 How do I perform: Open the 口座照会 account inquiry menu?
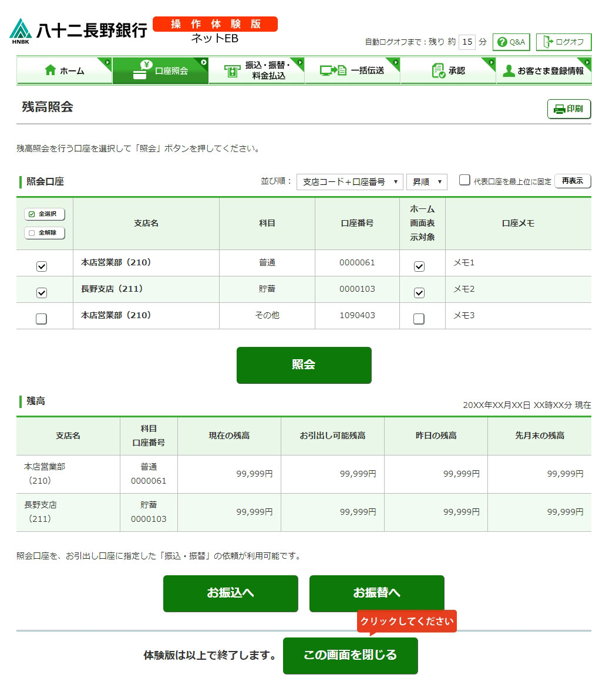pos(160,70)
